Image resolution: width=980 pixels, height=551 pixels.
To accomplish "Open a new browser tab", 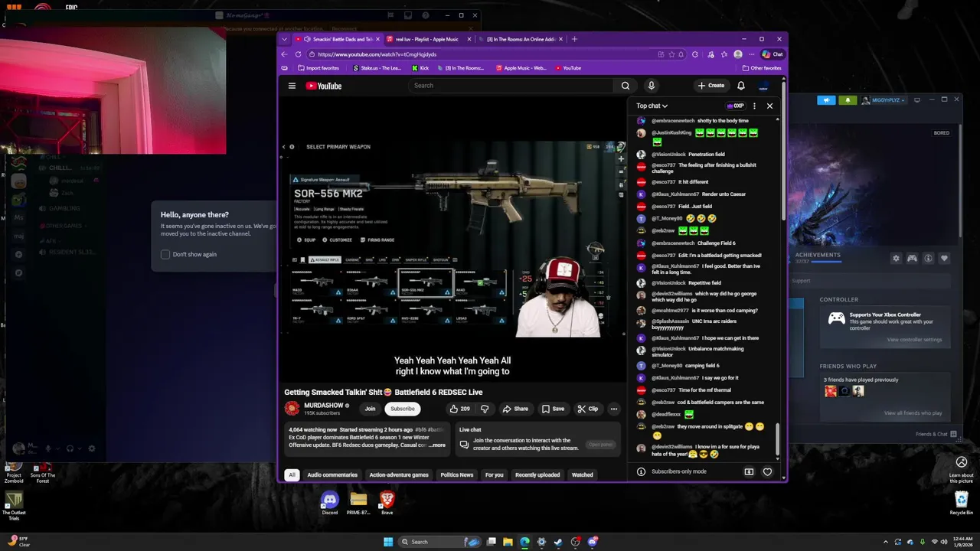I will click(x=574, y=39).
